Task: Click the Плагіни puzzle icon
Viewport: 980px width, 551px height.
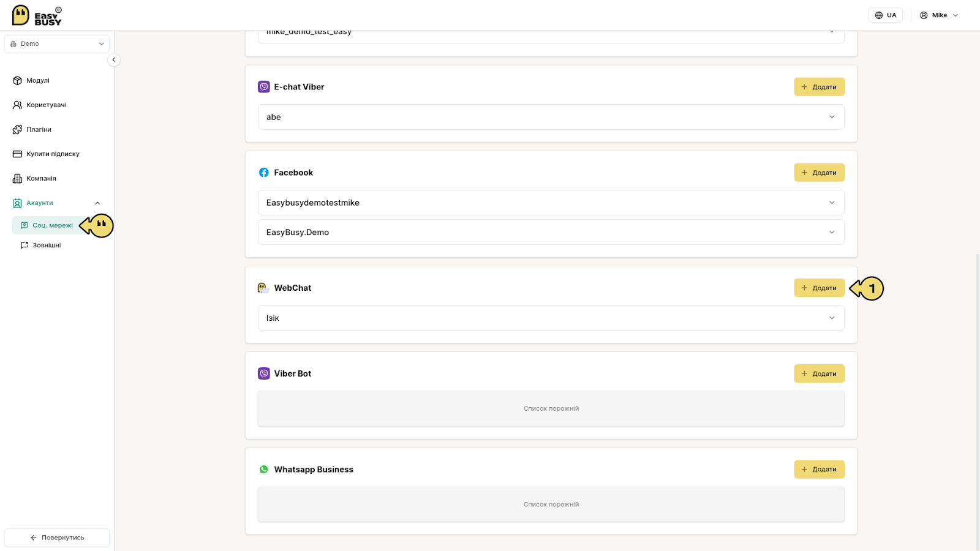Action: pos(17,129)
